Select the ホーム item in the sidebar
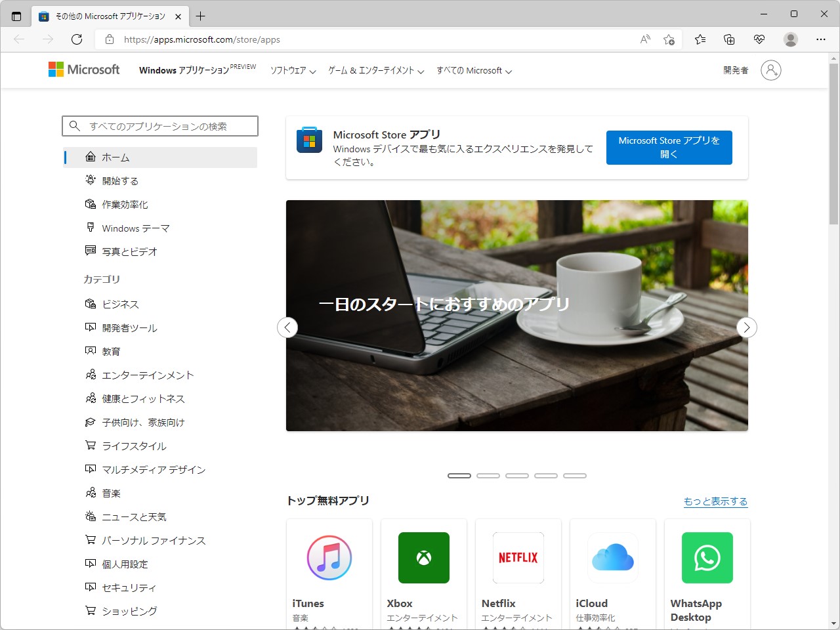This screenshot has height=630, width=840. pos(116,157)
